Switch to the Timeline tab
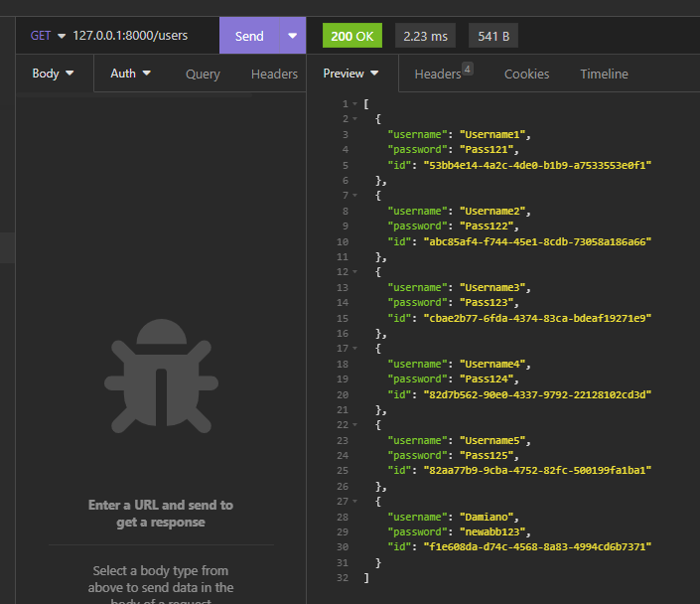This screenshot has height=604, width=700. pyautogui.click(x=604, y=74)
